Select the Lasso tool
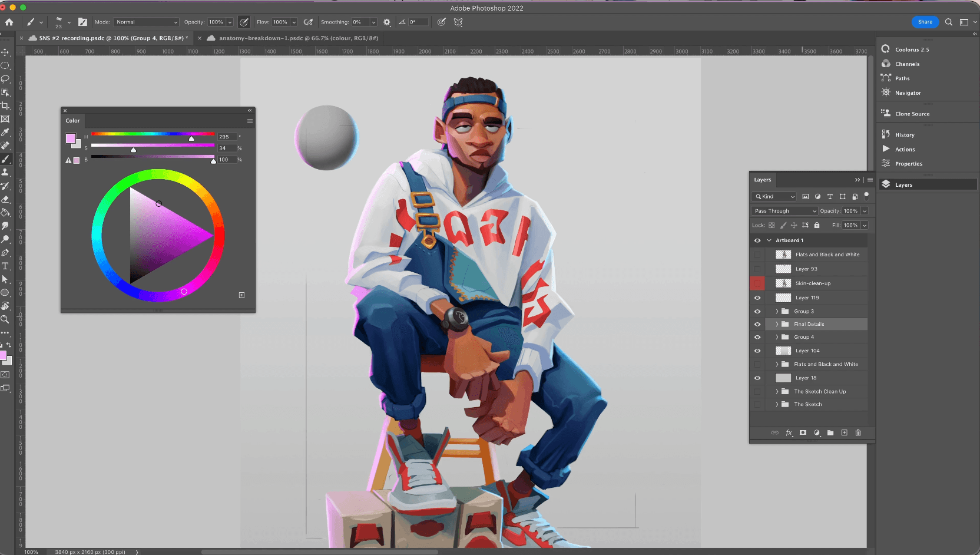980x555 pixels. coord(5,79)
